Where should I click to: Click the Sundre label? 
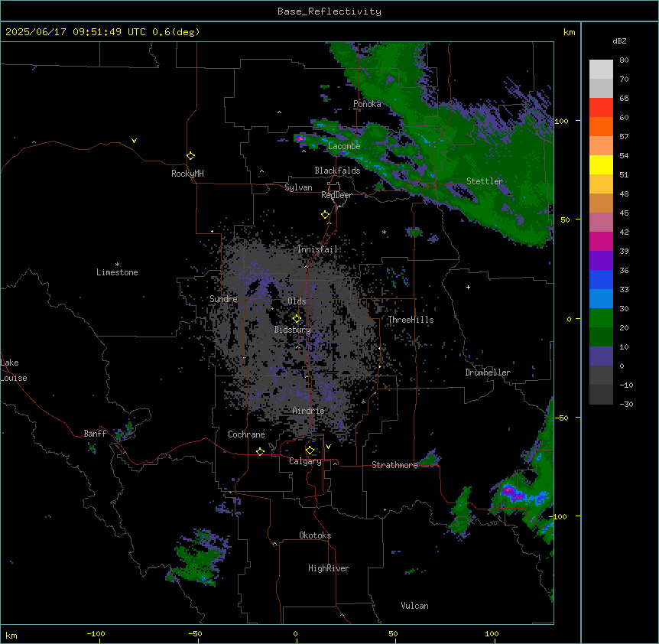point(223,299)
